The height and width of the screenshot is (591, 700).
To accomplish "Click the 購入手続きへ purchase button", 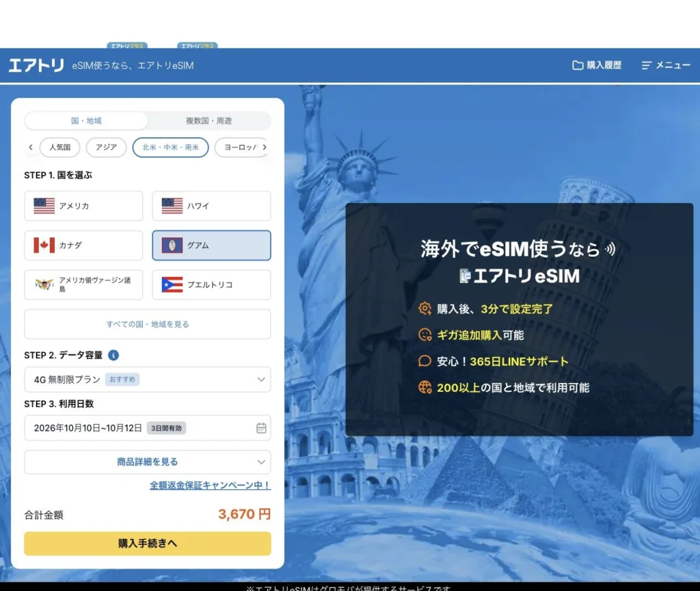I will (148, 544).
